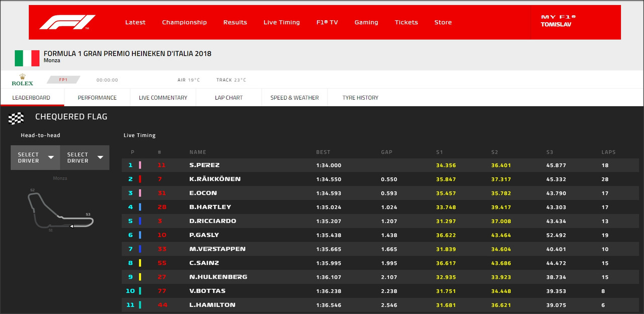
Task: Select driver L.HAMILTON name
Action: 212,305
